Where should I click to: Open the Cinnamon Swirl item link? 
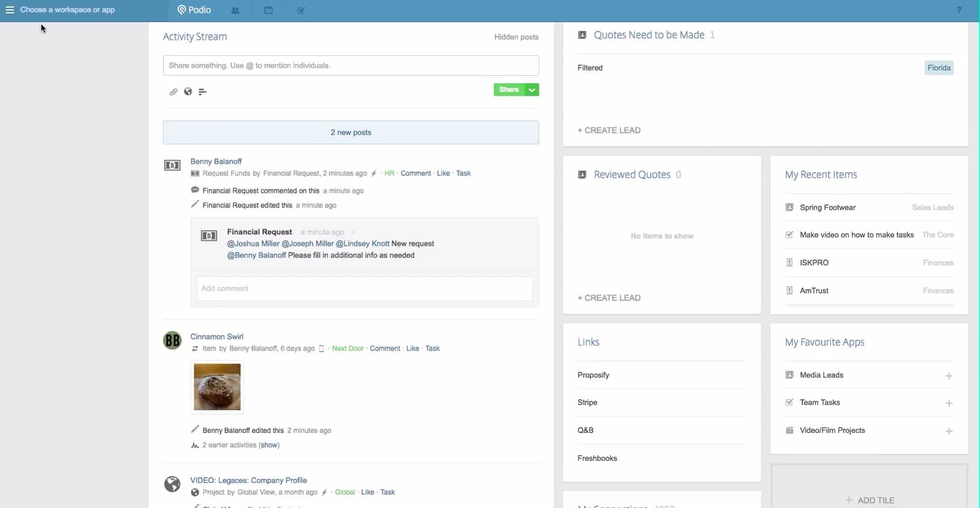(217, 337)
